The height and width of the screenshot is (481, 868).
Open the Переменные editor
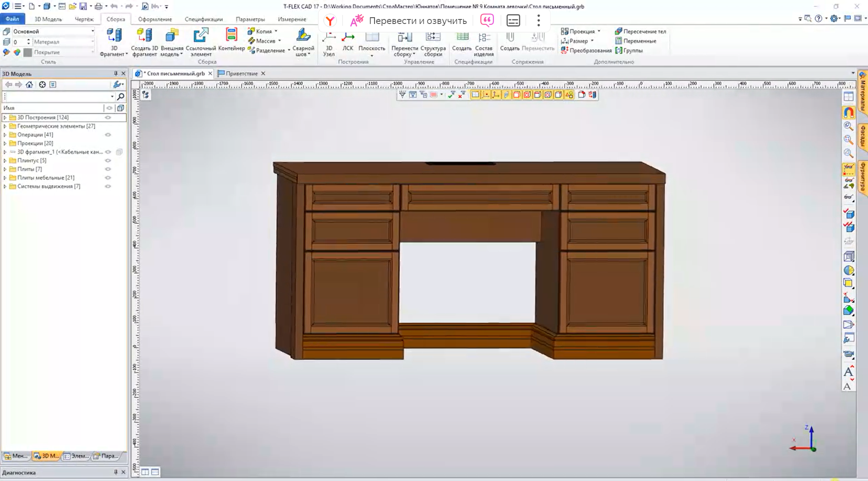coord(635,41)
